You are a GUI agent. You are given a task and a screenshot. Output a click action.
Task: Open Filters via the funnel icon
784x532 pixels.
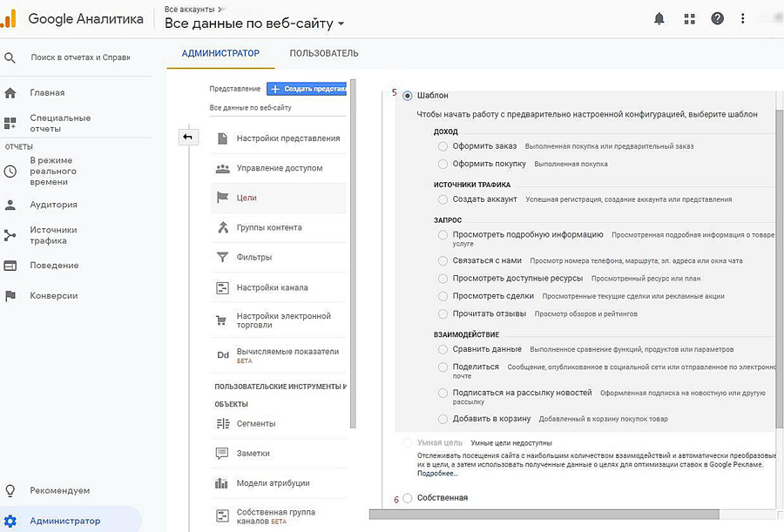(x=221, y=258)
